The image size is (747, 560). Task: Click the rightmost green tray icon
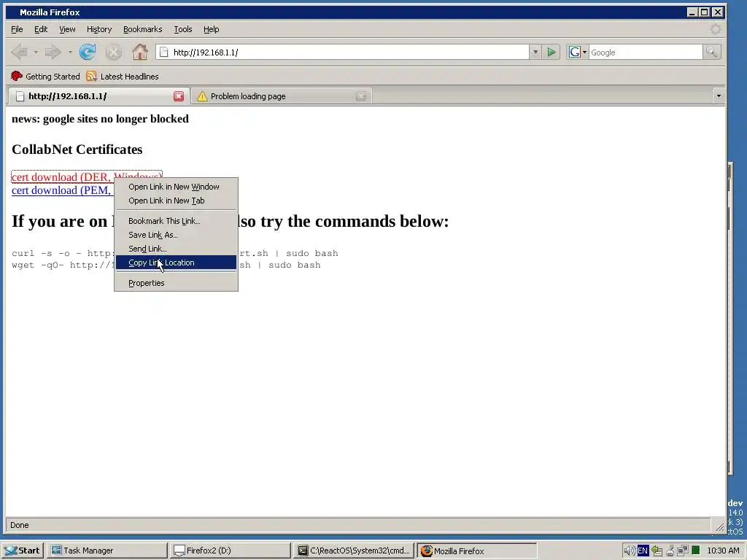696,551
